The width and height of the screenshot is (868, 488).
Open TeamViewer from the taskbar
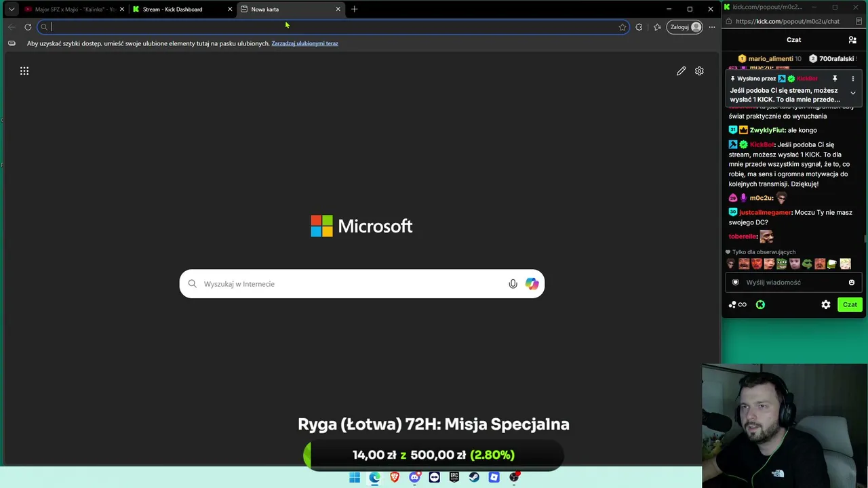(x=434, y=478)
